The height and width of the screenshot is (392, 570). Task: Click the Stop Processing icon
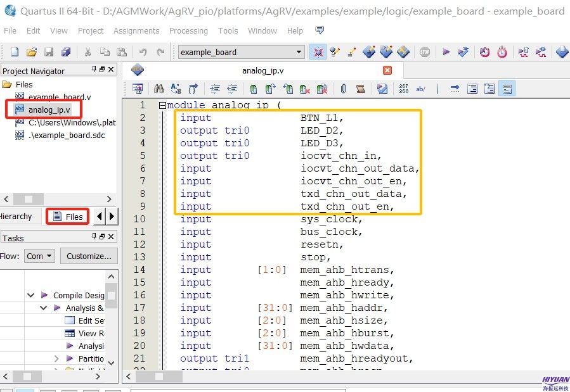(x=425, y=53)
